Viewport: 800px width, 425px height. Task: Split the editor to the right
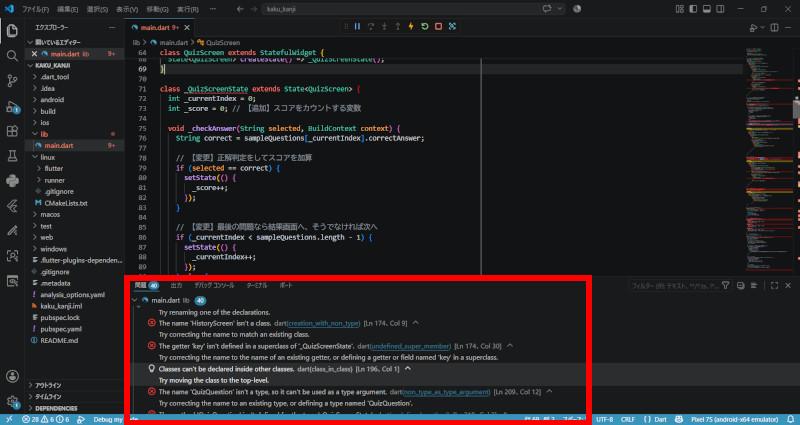774,28
